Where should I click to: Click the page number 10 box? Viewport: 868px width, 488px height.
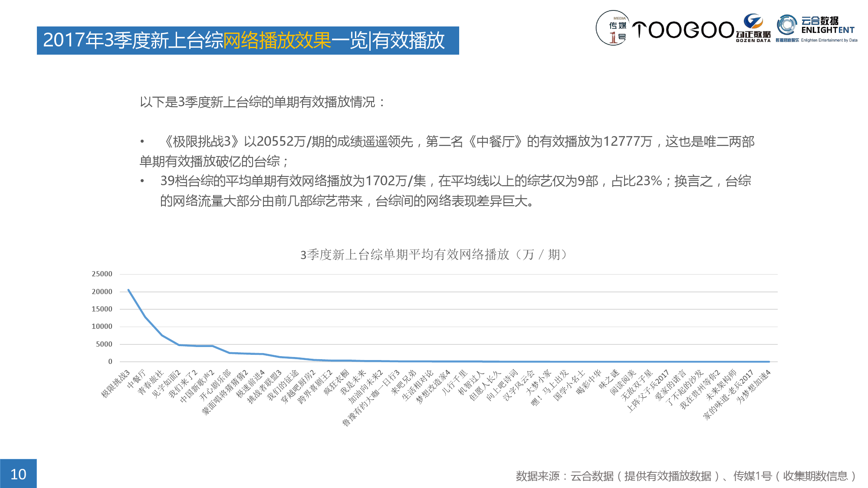pos(18,474)
